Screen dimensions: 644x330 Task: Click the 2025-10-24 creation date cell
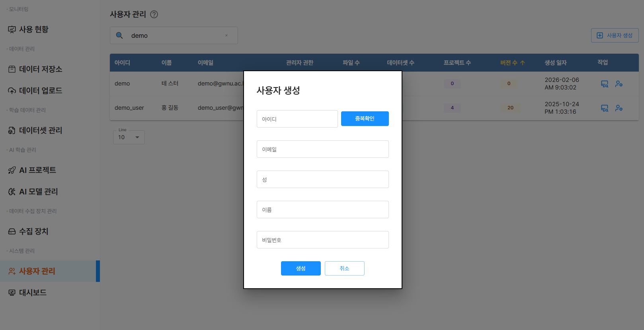click(x=562, y=108)
